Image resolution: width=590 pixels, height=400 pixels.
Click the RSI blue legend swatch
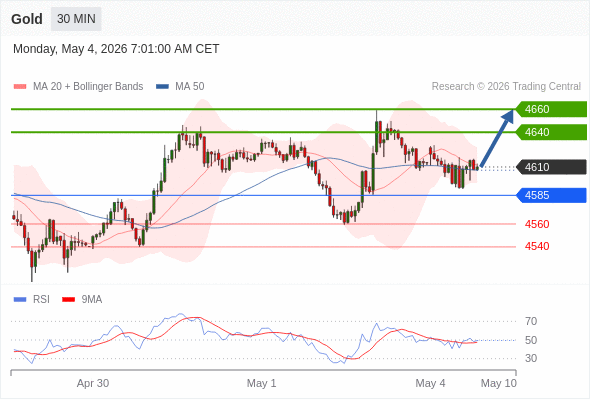[x=20, y=300]
